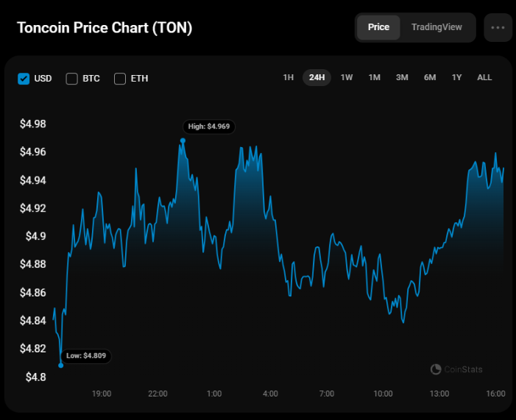Click the $4.96 y-axis label
The width and height of the screenshot is (516, 420).
(x=33, y=152)
